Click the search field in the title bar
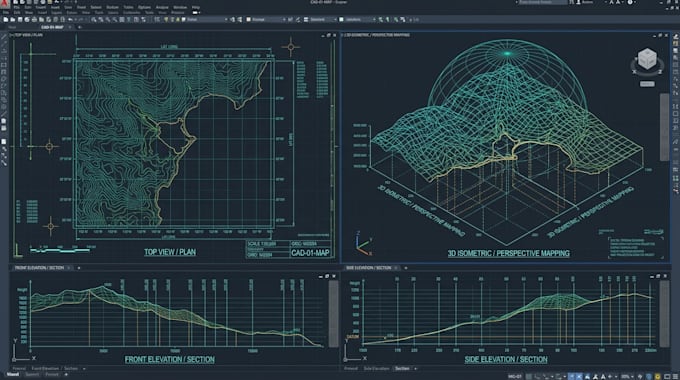This screenshot has width=680, height=380. click(x=543, y=2)
